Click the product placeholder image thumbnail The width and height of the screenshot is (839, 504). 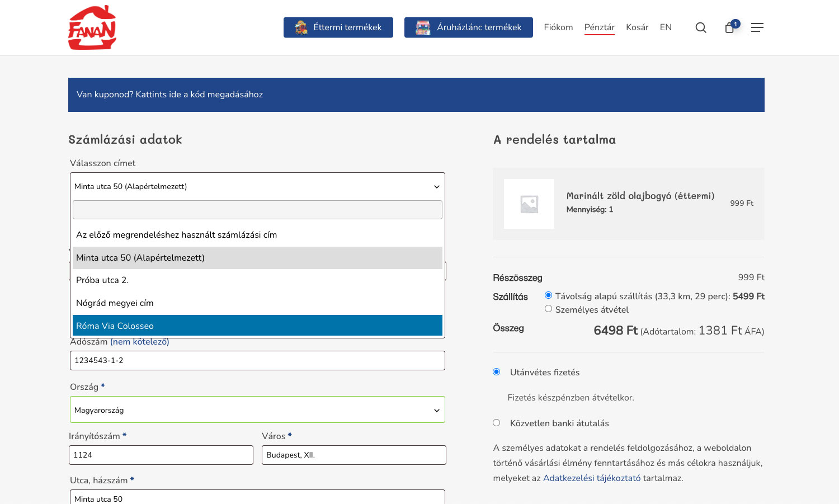[x=529, y=204]
